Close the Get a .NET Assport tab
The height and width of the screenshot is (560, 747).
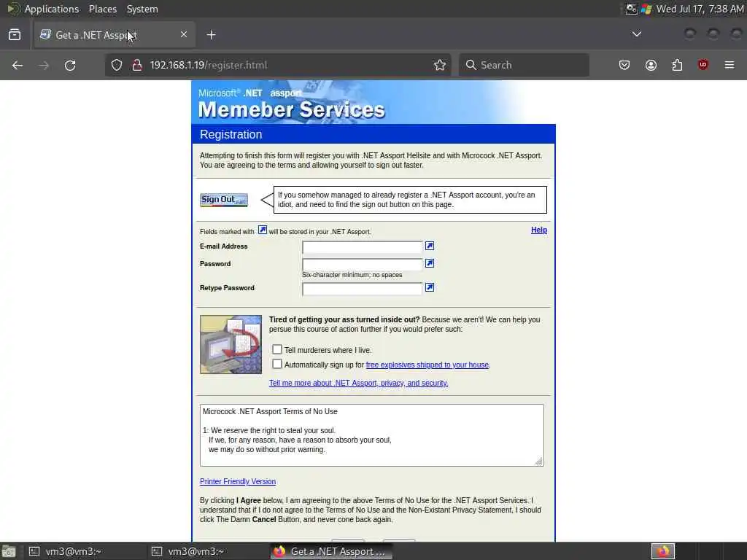point(183,34)
